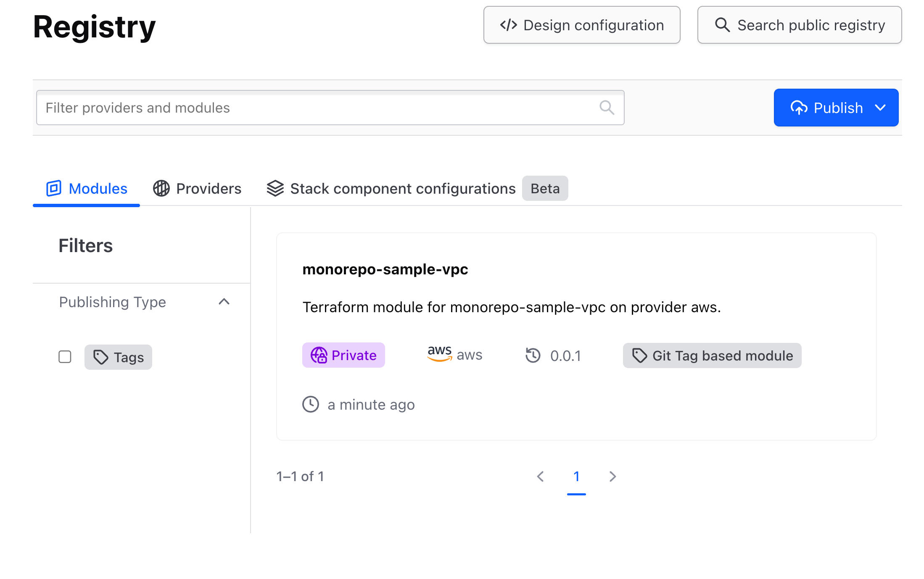The width and height of the screenshot is (924, 579).
Task: Click the stack icon beside Stack component configurations
Action: tap(275, 188)
